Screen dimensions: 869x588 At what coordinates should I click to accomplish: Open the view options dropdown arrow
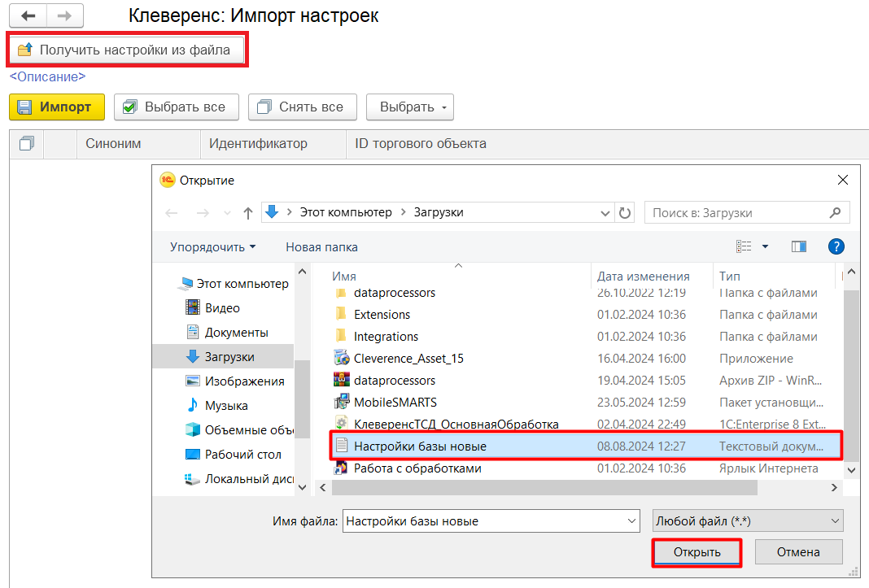pyautogui.click(x=766, y=246)
